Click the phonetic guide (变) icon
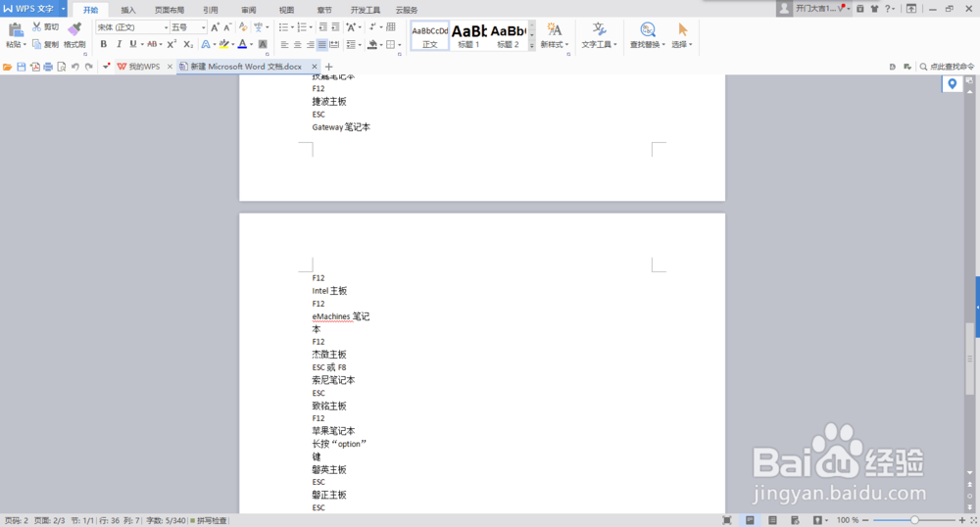 tap(258, 26)
